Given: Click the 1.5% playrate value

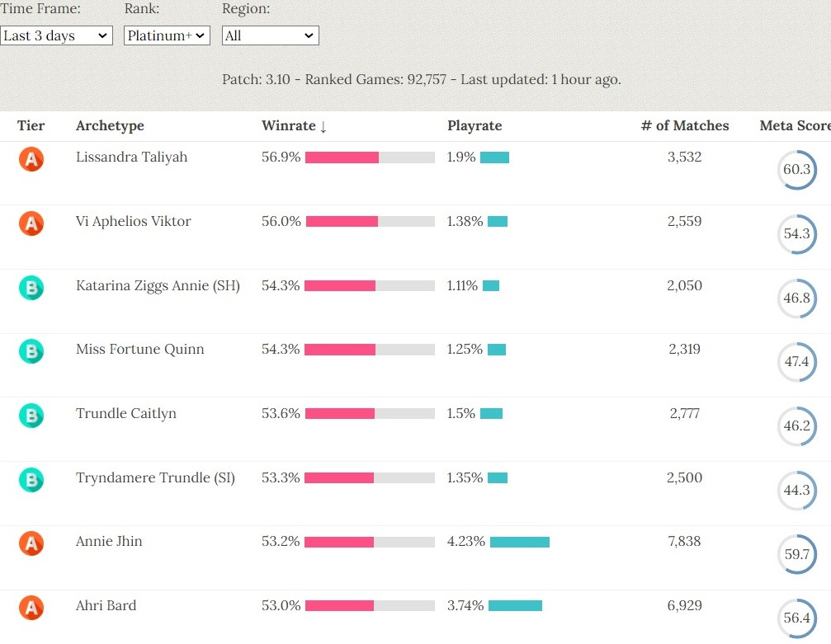Looking at the screenshot, I should click(x=461, y=413).
